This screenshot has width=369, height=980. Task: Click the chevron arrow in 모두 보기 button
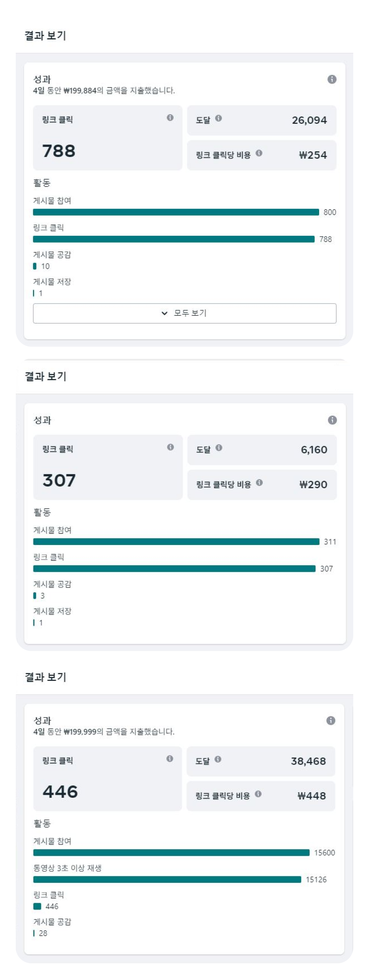[x=165, y=313]
